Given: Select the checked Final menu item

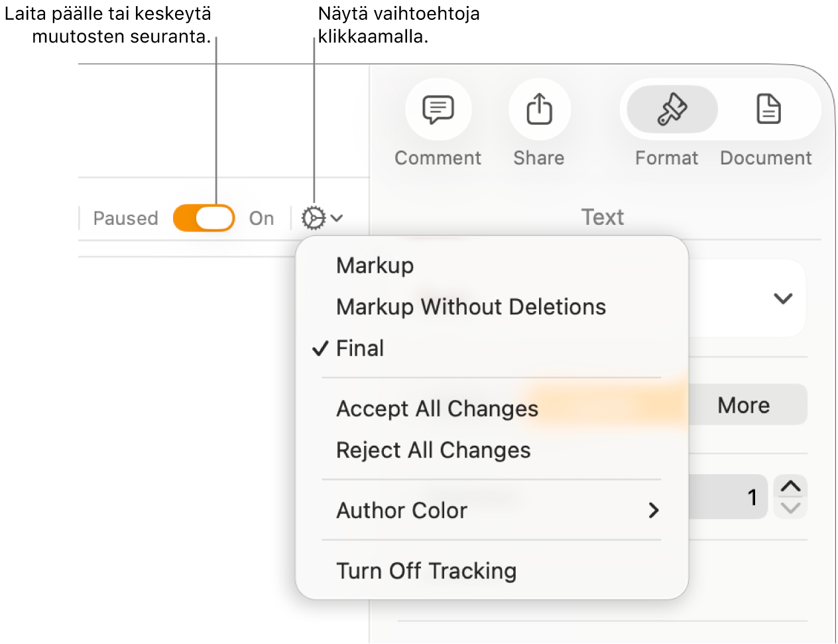Looking at the screenshot, I should [x=360, y=348].
